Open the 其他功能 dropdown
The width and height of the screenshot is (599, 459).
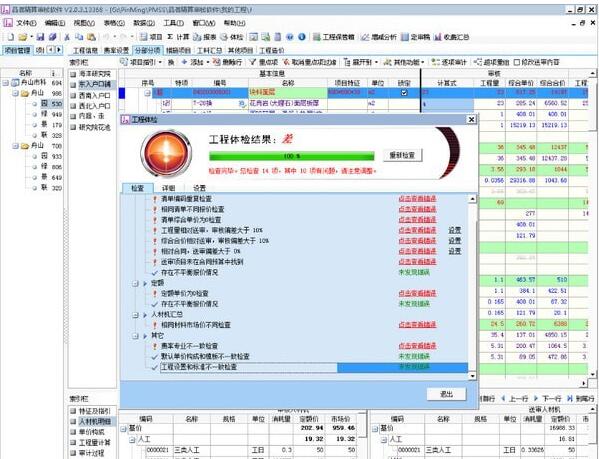405,62
